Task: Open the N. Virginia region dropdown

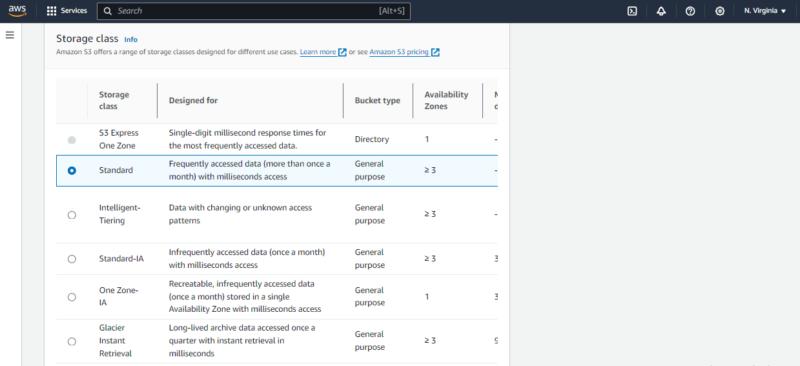Action: 765,11
